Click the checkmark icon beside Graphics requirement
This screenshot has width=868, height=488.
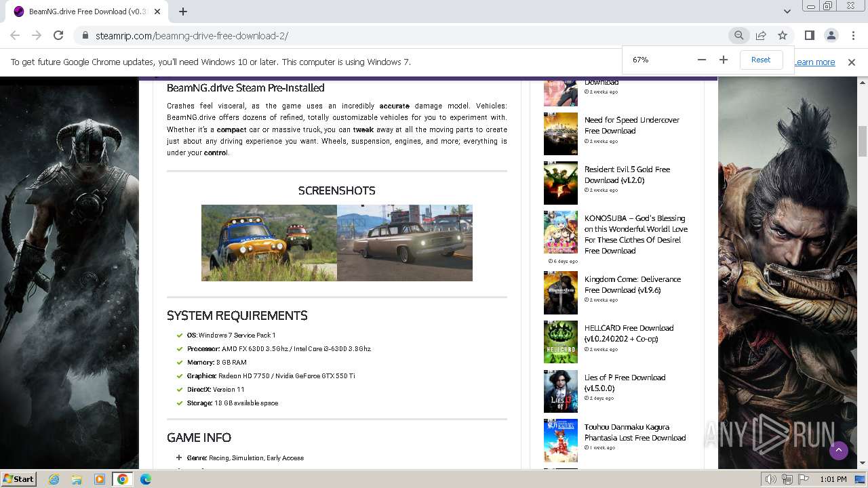(x=180, y=376)
